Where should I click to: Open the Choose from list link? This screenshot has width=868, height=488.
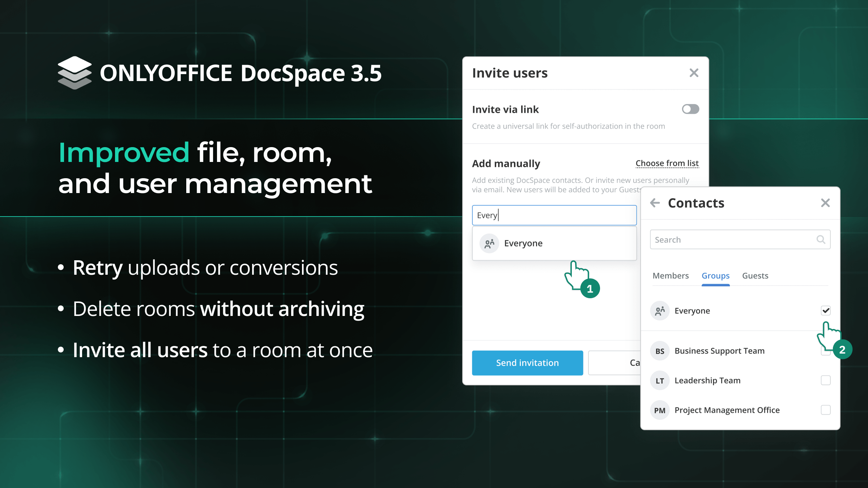pyautogui.click(x=667, y=163)
